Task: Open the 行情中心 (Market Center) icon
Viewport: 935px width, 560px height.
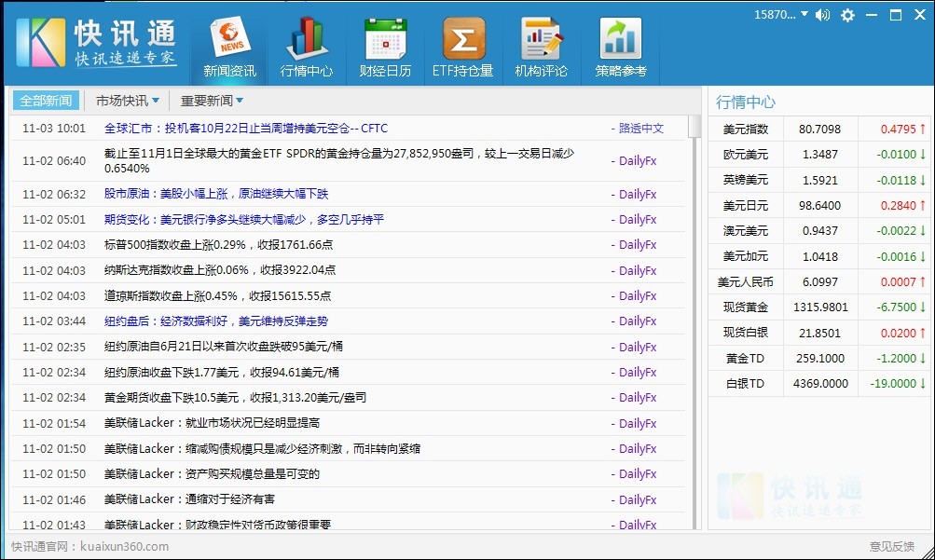Action: click(308, 47)
